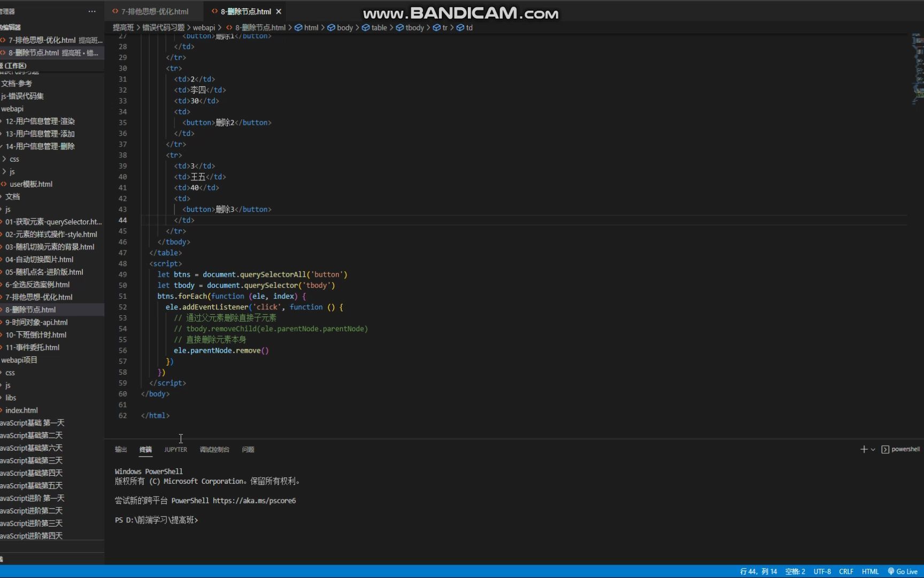Open the explorer more actions ellipsis

click(92, 11)
